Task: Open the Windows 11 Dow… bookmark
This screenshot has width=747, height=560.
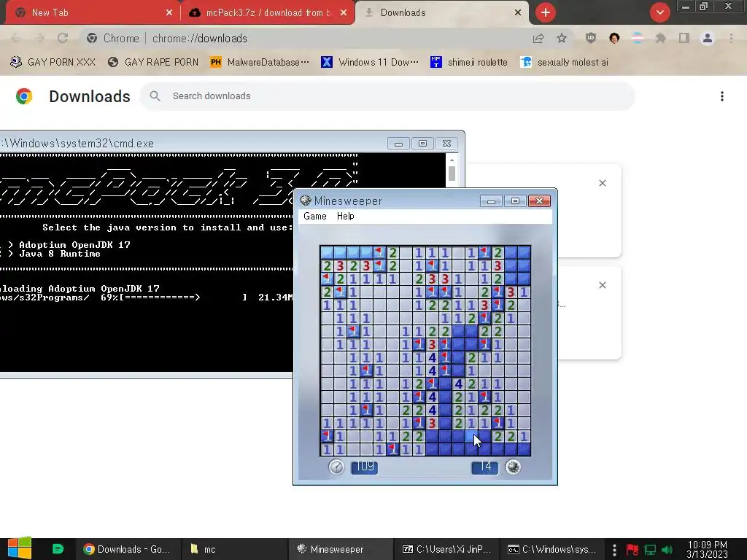Action: click(x=370, y=63)
